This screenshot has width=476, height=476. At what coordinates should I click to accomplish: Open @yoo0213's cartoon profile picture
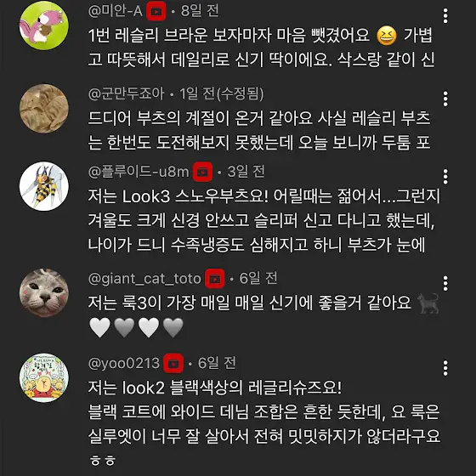pos(44,377)
